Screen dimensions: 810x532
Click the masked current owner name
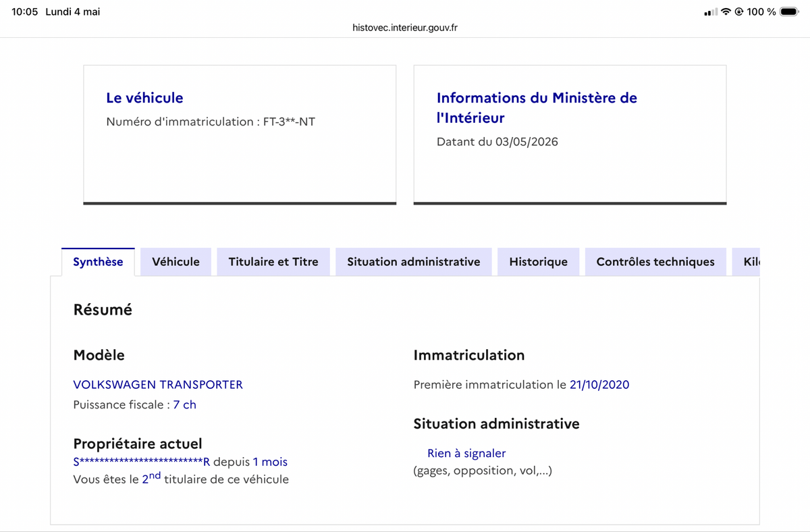click(x=142, y=462)
